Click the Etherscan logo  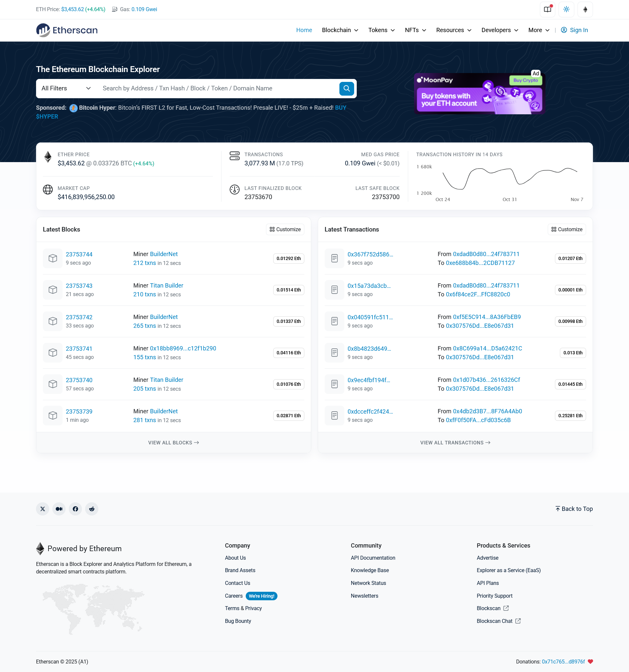(x=67, y=30)
